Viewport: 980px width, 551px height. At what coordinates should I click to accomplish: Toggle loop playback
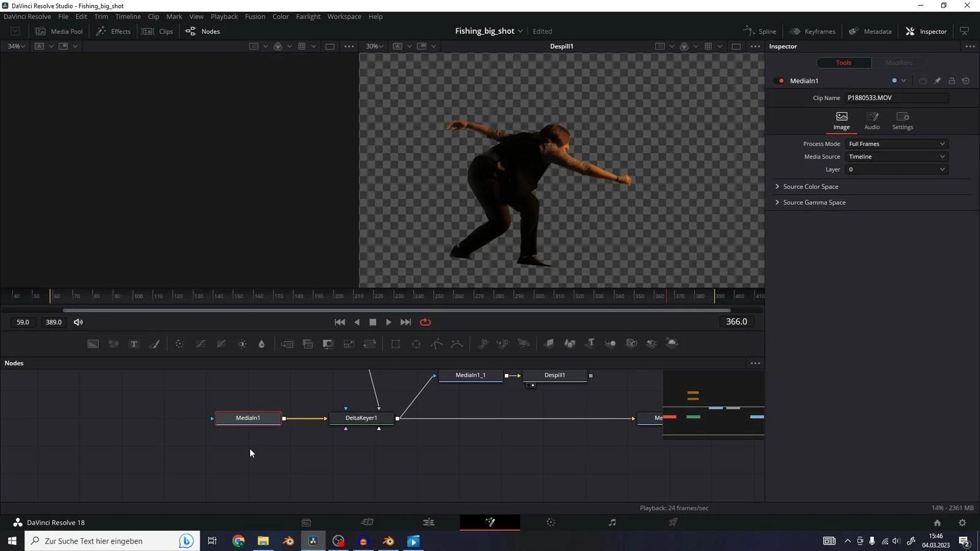click(426, 321)
